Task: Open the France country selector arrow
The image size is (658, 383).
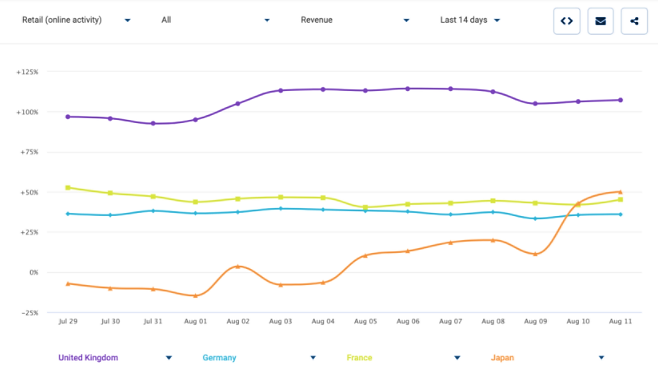Action: (457, 358)
